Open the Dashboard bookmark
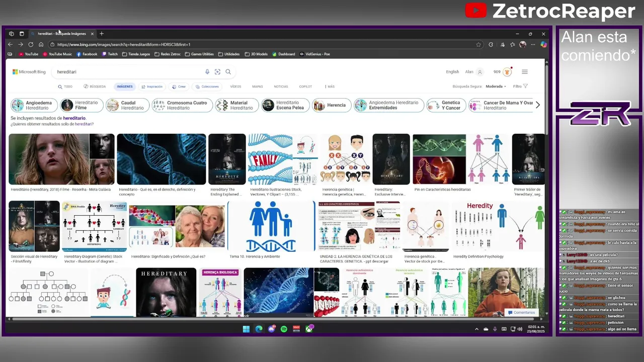The image size is (644, 362). click(284, 54)
